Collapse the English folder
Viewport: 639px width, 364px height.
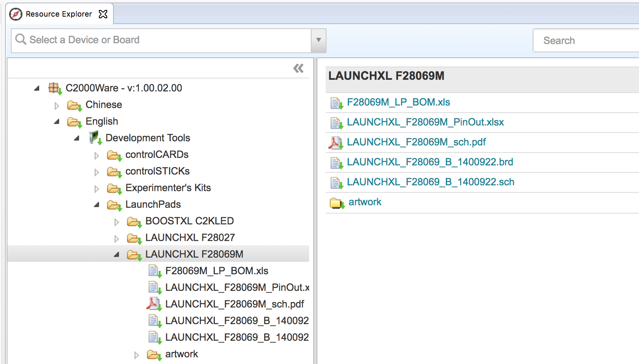[x=57, y=122]
